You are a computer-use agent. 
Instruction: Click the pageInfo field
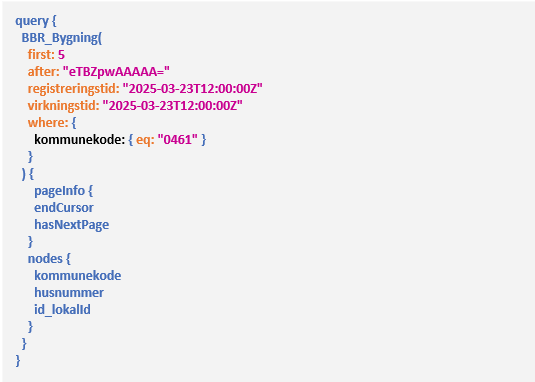pos(59,191)
